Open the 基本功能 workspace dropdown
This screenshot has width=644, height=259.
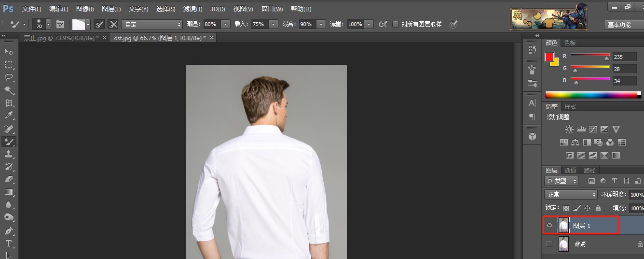[624, 25]
